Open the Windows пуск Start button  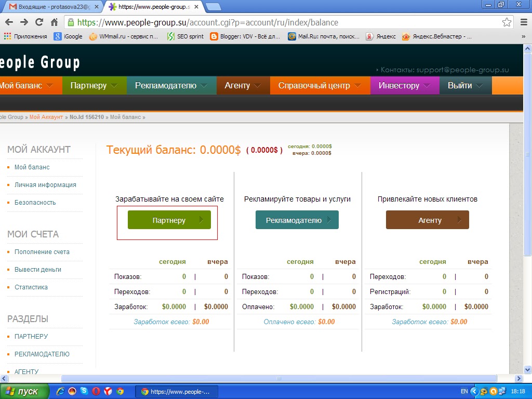click(24, 392)
